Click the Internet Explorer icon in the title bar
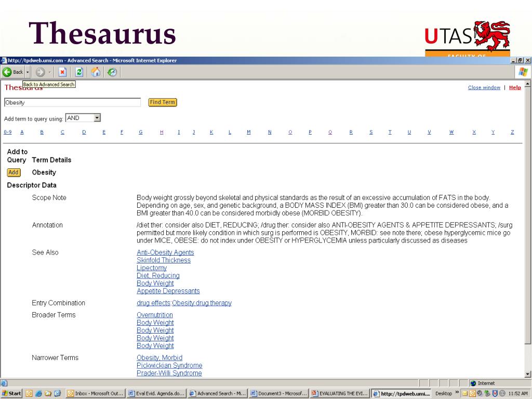 pos(4,60)
